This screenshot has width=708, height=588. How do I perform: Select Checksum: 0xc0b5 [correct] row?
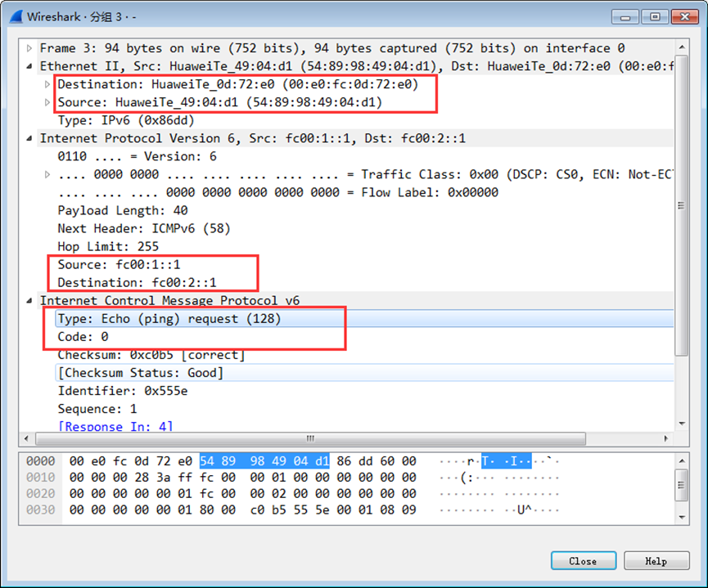point(151,355)
